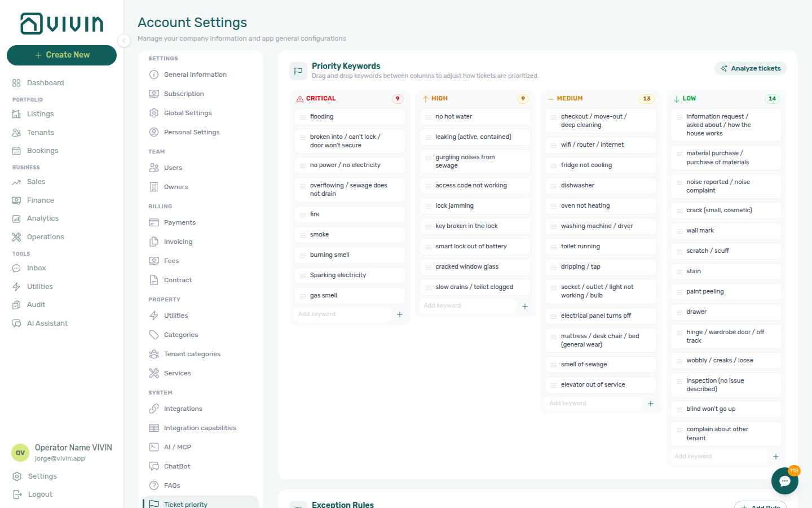Image resolution: width=812 pixels, height=508 pixels.
Task: Click the Finance icon in sidebar
Action: 16,200
